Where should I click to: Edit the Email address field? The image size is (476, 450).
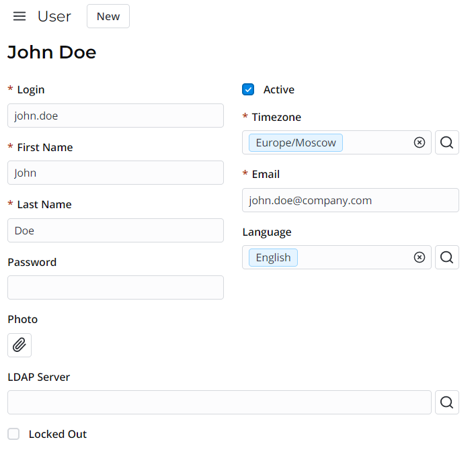point(350,200)
